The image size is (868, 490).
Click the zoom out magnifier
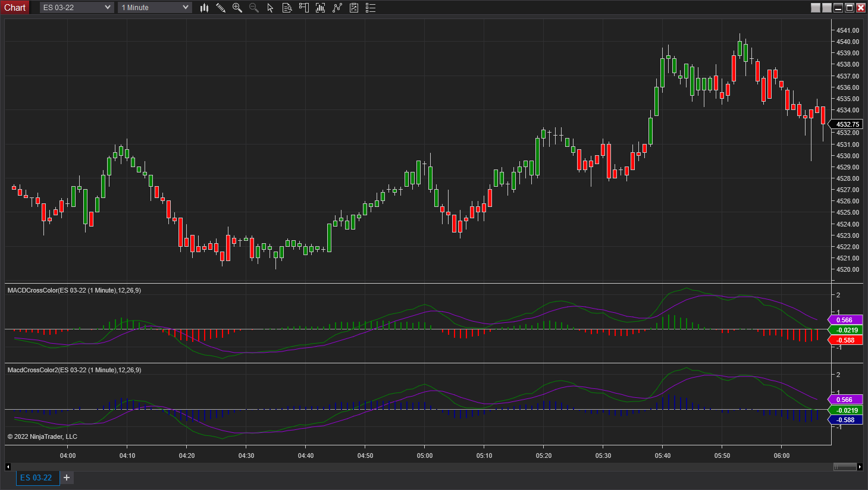point(254,8)
